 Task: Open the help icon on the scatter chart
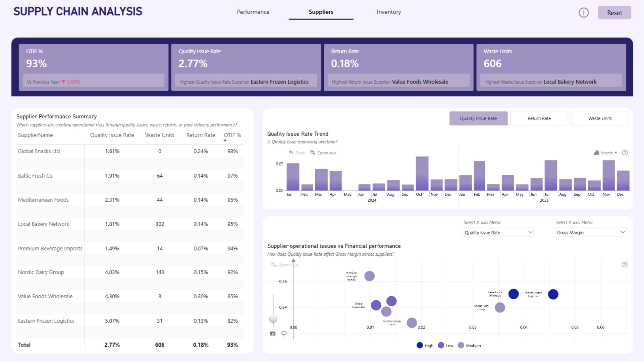click(x=625, y=264)
